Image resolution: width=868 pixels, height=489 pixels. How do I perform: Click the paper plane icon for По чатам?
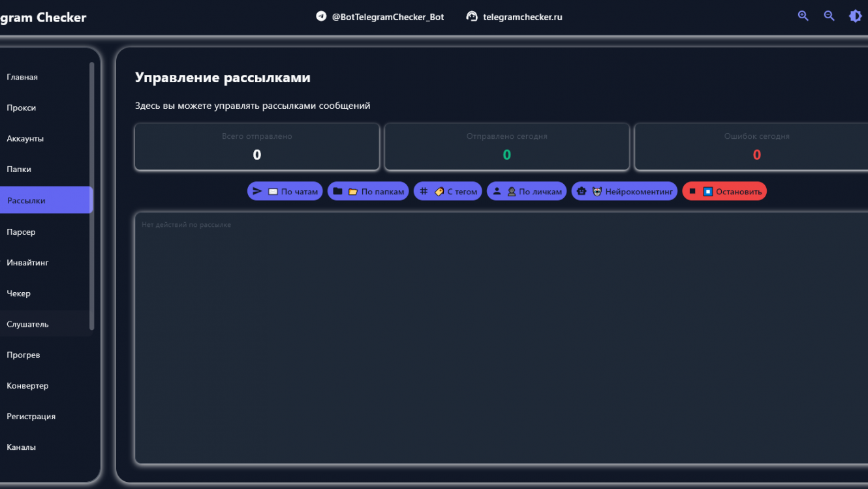257,191
